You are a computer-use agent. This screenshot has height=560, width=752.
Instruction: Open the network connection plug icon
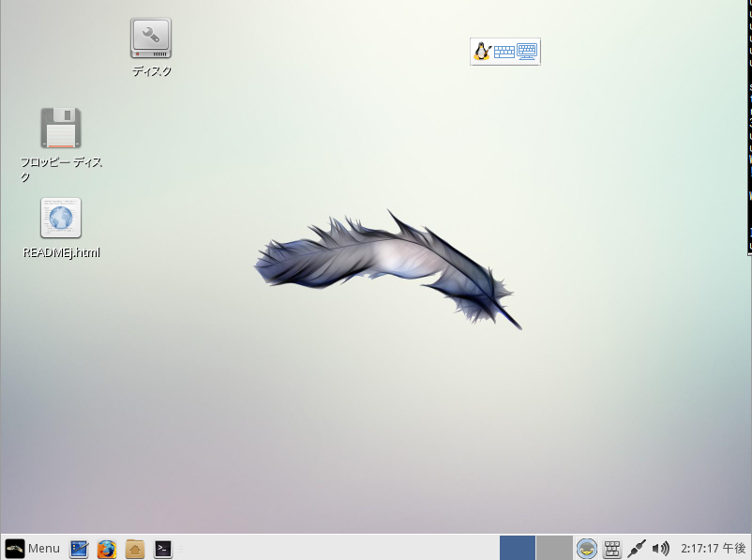(637, 549)
